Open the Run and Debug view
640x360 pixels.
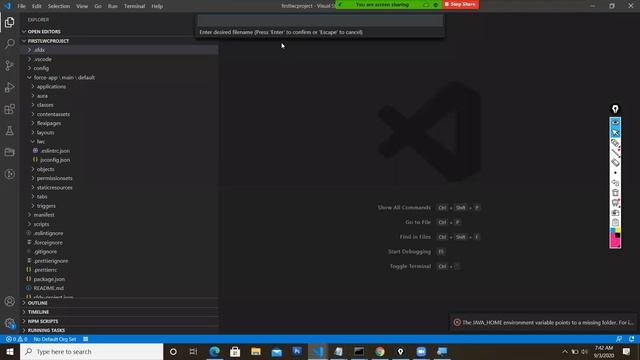tap(9, 87)
